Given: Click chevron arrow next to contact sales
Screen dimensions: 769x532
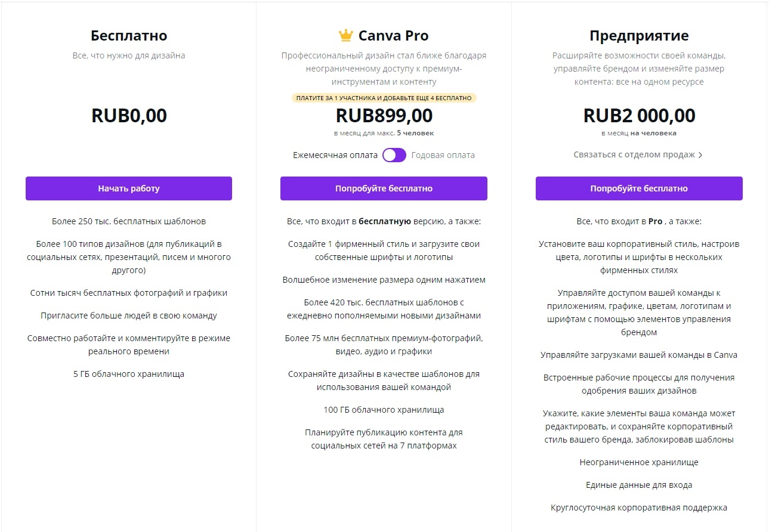Looking at the screenshot, I should 700,155.
